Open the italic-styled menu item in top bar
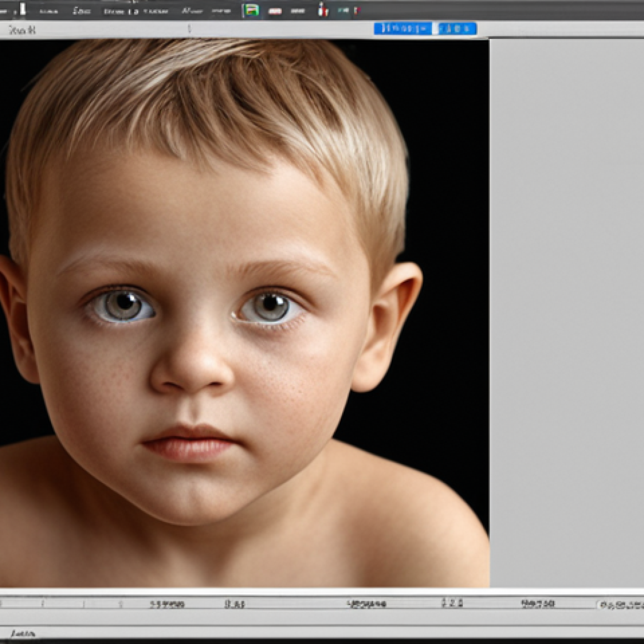The width and height of the screenshot is (644, 644). click(x=192, y=11)
